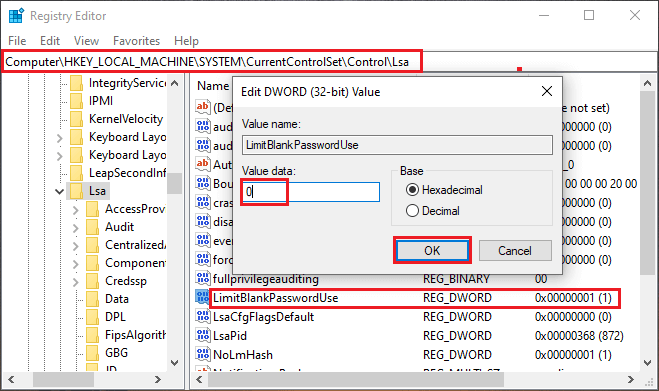The height and width of the screenshot is (391, 659).
Task: Expand the Credssp tree node
Action: point(76,282)
